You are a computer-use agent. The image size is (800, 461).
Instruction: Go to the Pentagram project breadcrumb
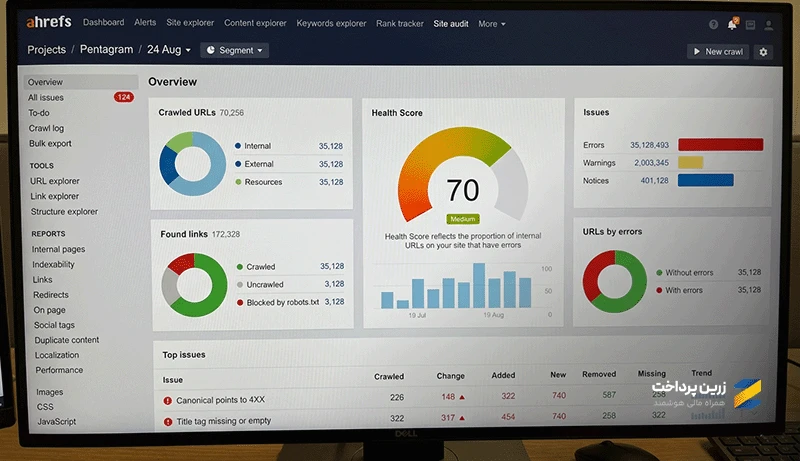106,50
